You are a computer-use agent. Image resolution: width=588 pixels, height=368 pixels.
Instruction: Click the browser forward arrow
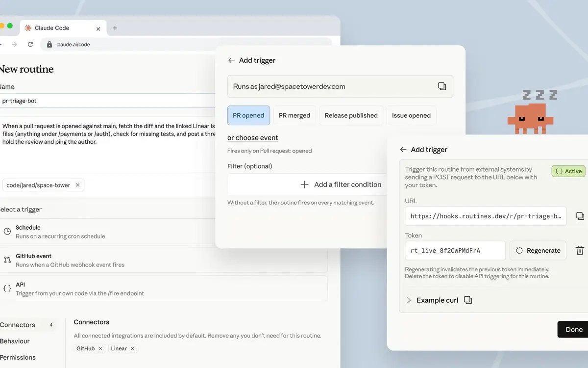pos(14,44)
